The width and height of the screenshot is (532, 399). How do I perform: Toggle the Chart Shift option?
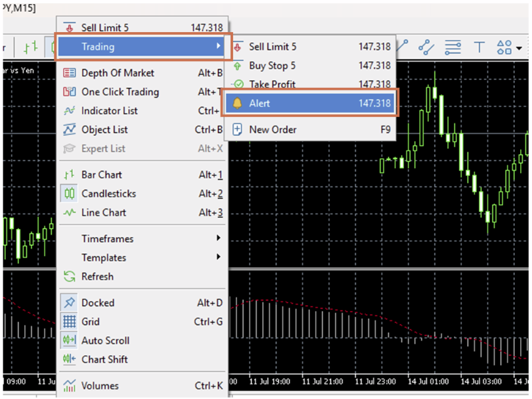pos(104,360)
